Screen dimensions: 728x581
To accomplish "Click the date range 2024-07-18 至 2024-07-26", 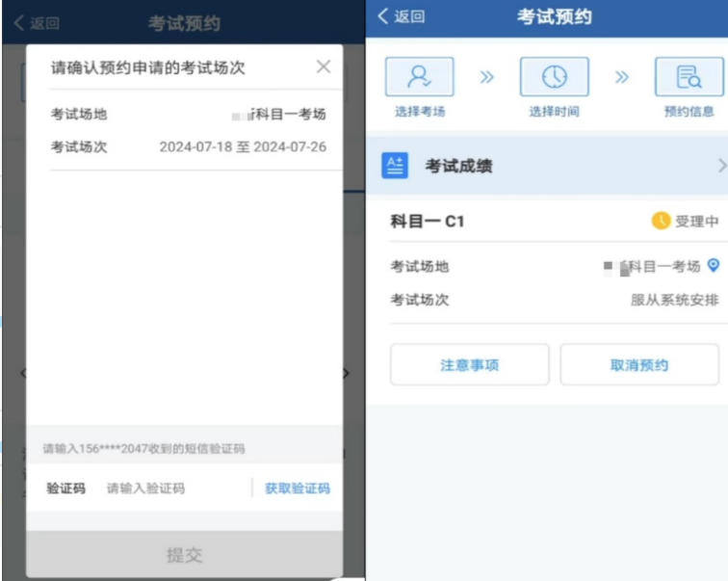I will [243, 146].
